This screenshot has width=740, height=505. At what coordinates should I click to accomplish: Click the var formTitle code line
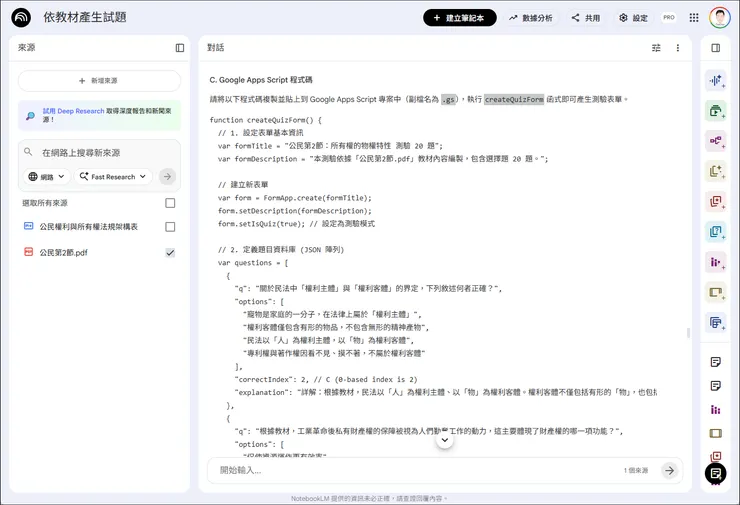point(330,146)
